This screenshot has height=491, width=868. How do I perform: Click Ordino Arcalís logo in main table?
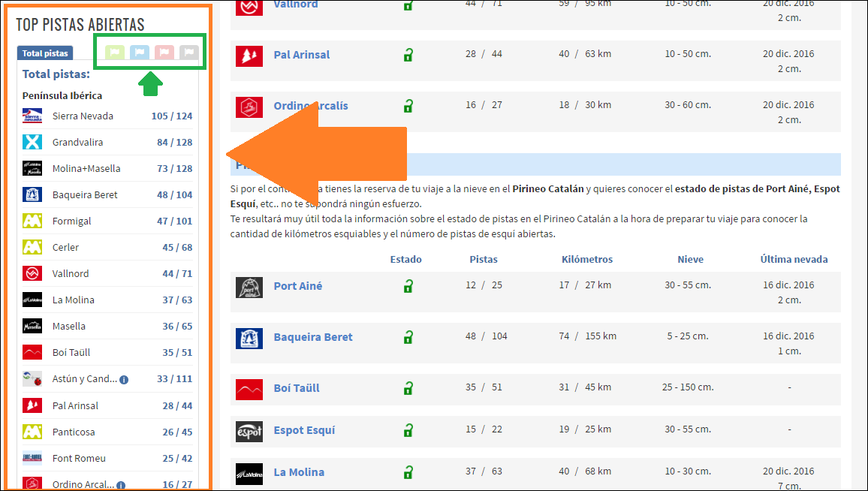tap(249, 107)
